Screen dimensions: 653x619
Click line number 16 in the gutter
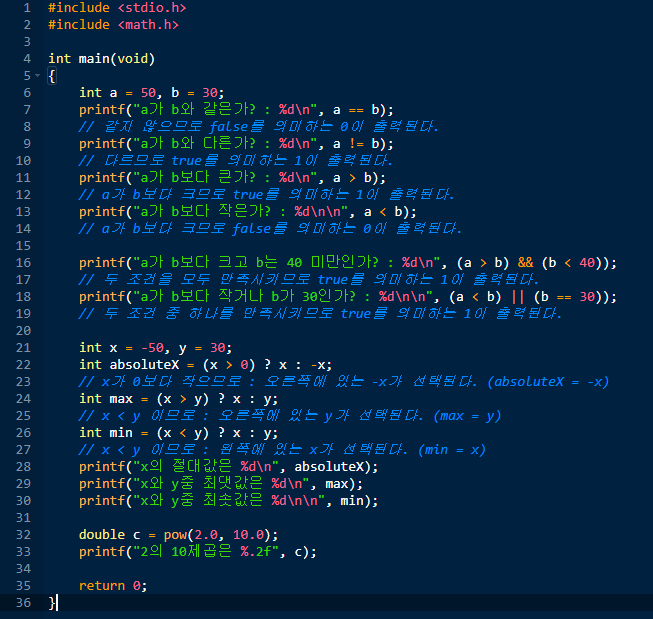point(23,262)
